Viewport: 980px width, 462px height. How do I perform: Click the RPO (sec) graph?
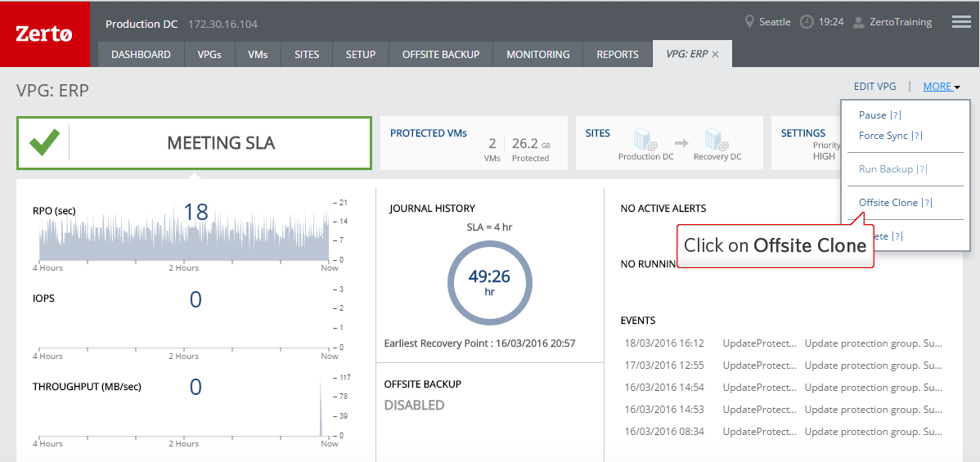pos(184,236)
